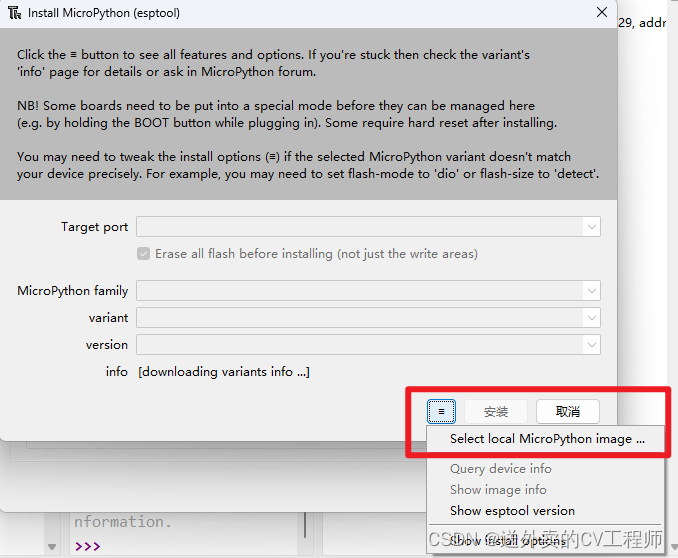This screenshot has height=558, width=678.
Task: Click the scroll down arrow in background window
Action: (52, 547)
